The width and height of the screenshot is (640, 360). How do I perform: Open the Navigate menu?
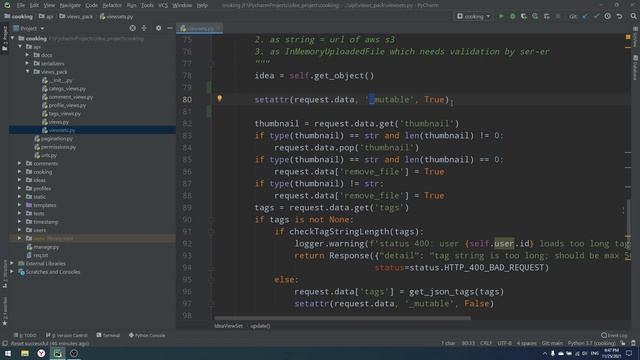(70, 5)
